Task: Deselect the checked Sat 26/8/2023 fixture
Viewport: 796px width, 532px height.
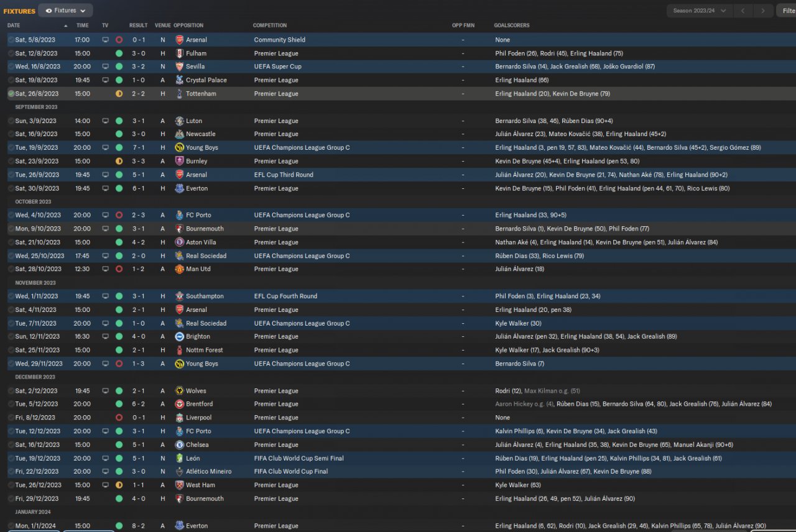Action: (11, 94)
